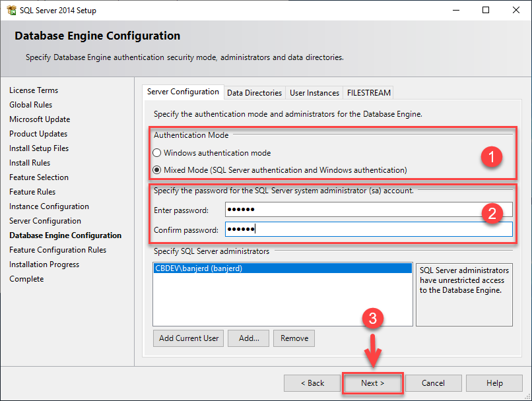Click Feature Configuration Rules step

pos(57,250)
